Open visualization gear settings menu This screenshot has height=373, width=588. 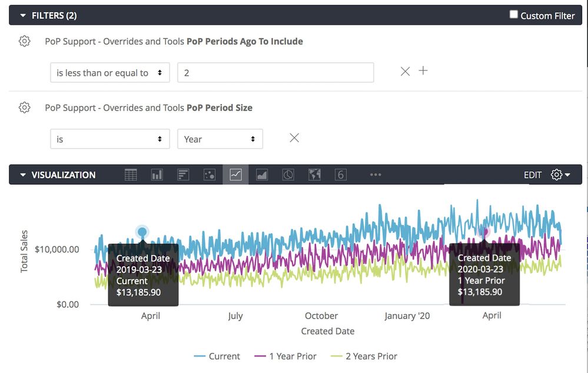click(x=560, y=175)
